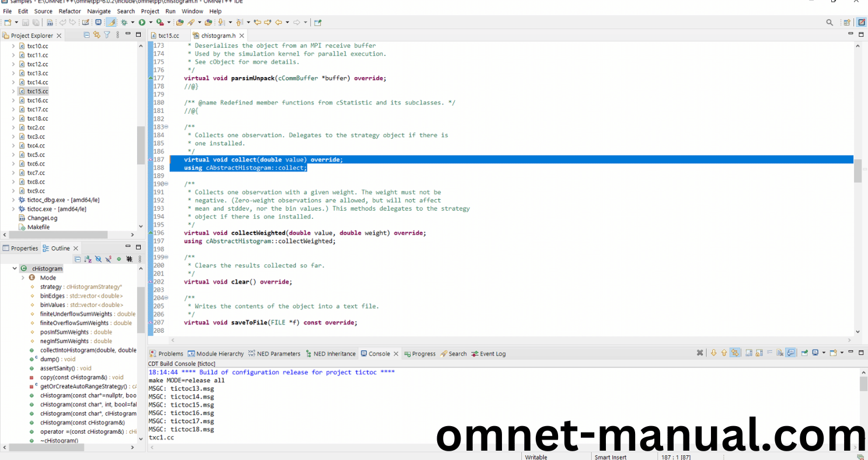Switch to the txc15.cc editor tab

click(168, 36)
